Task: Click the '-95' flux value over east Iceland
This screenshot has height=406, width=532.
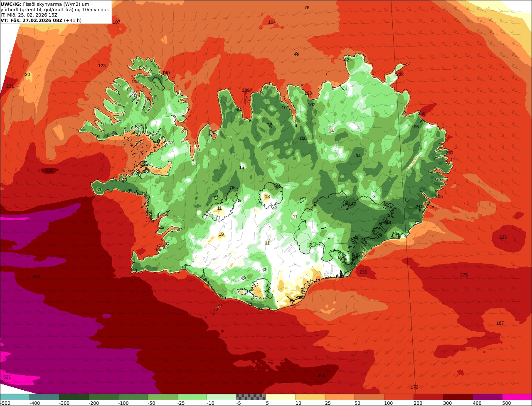Action: coord(416,127)
